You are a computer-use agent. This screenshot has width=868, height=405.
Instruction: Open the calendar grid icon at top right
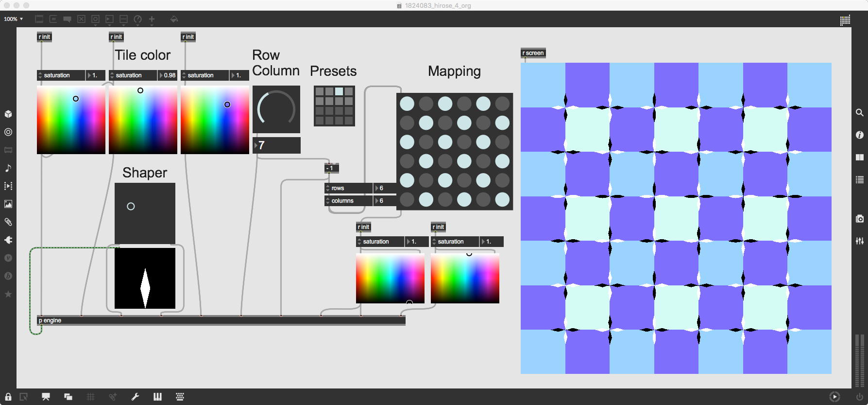[x=845, y=19]
